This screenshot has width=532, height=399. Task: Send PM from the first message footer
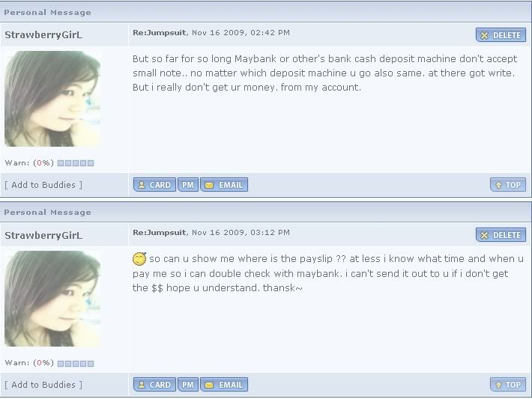(x=188, y=185)
